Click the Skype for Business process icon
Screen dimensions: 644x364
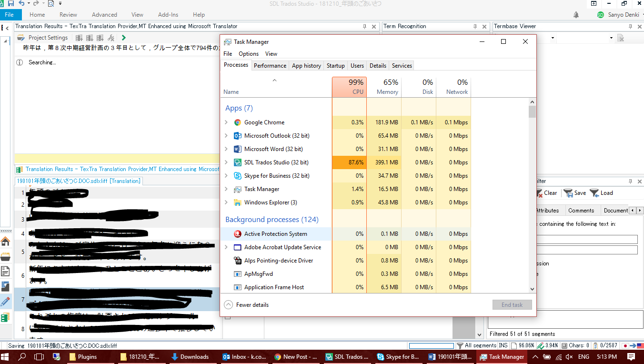click(238, 176)
